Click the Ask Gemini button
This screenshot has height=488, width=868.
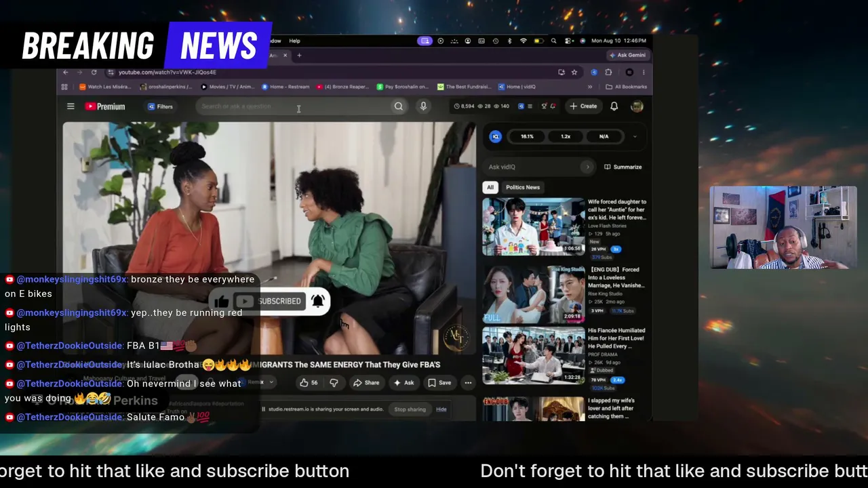point(628,56)
